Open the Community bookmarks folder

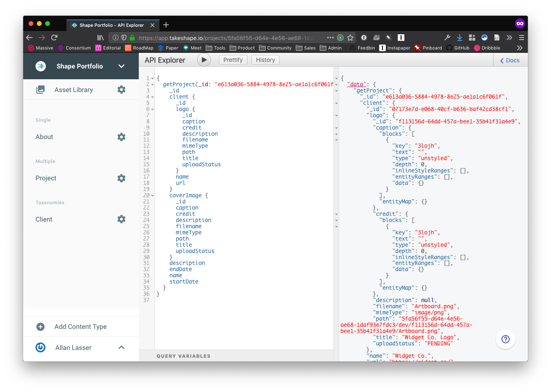(x=275, y=48)
